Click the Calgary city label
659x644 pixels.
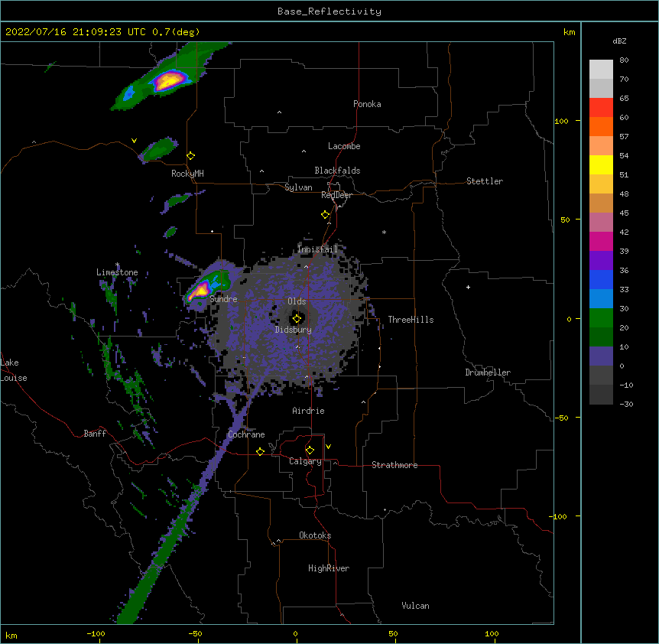305,461
